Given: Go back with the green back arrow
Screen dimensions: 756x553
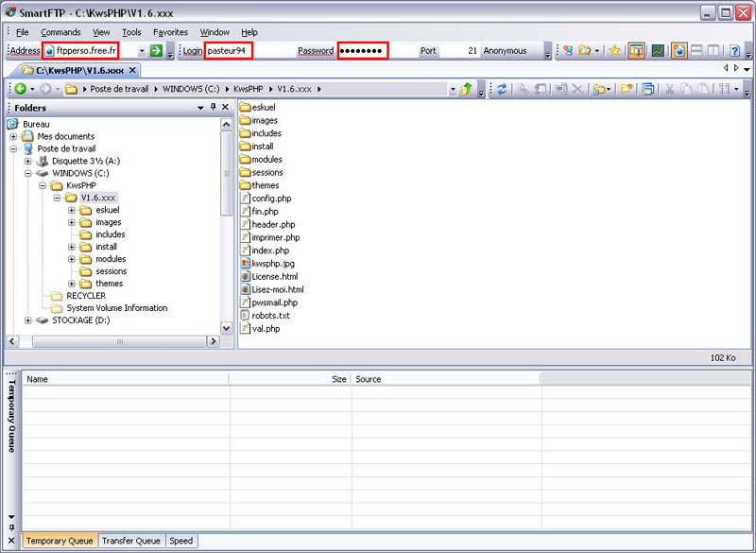Looking at the screenshot, I should [x=20, y=89].
